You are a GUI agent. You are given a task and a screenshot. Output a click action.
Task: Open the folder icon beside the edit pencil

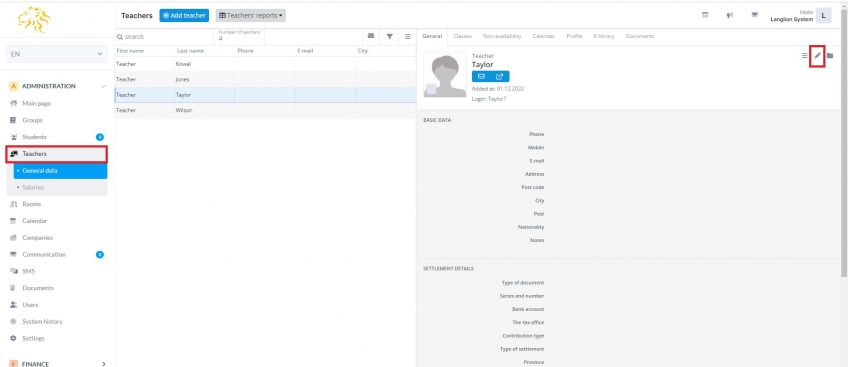pos(830,56)
